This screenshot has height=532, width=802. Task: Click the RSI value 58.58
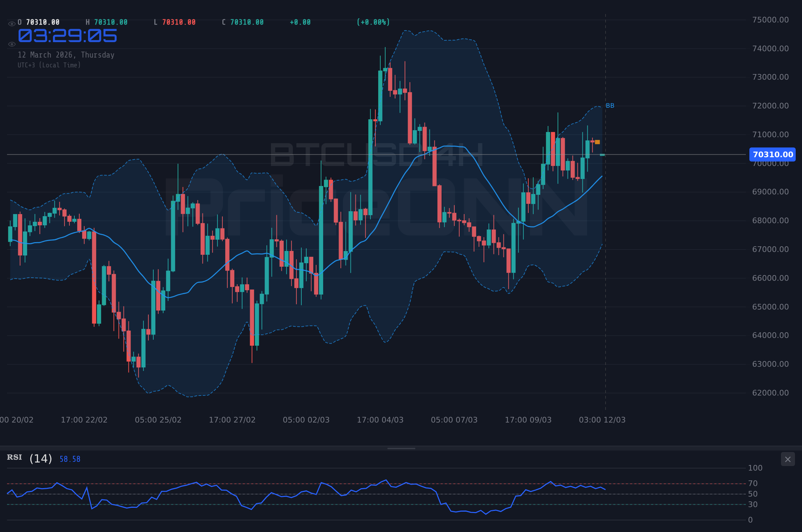click(x=70, y=459)
